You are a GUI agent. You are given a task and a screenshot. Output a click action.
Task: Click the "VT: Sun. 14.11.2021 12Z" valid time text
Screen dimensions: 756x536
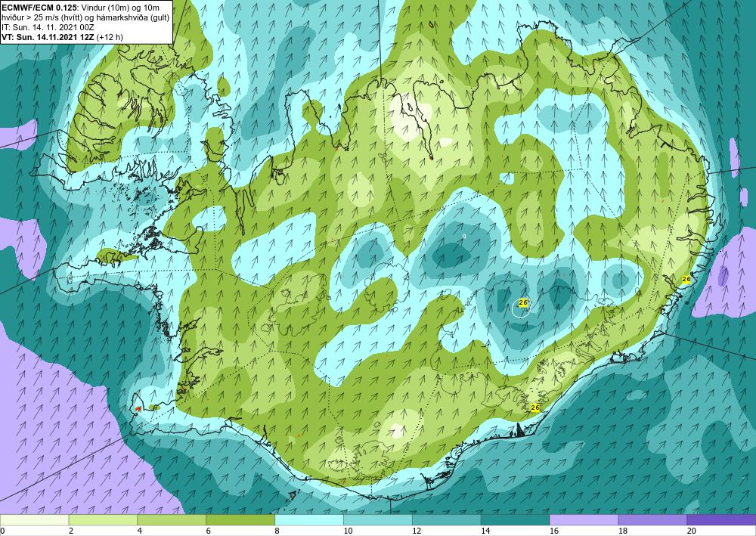[x=48, y=37]
